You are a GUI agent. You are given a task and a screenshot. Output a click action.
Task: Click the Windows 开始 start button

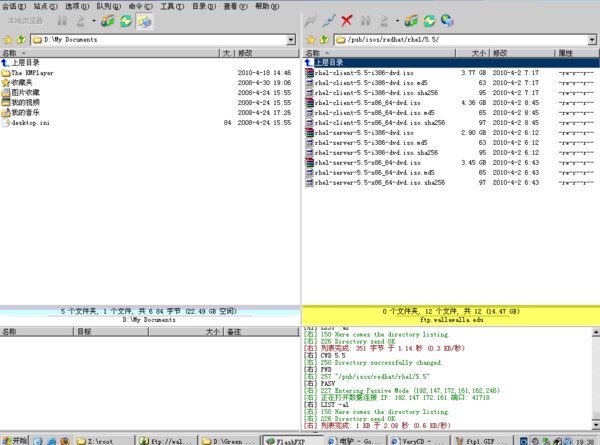pyautogui.click(x=15, y=439)
